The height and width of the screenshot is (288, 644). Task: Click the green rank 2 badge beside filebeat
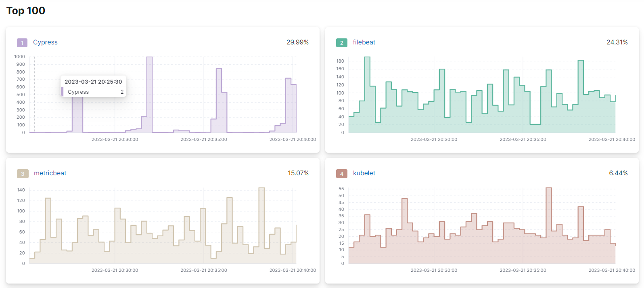(341, 43)
